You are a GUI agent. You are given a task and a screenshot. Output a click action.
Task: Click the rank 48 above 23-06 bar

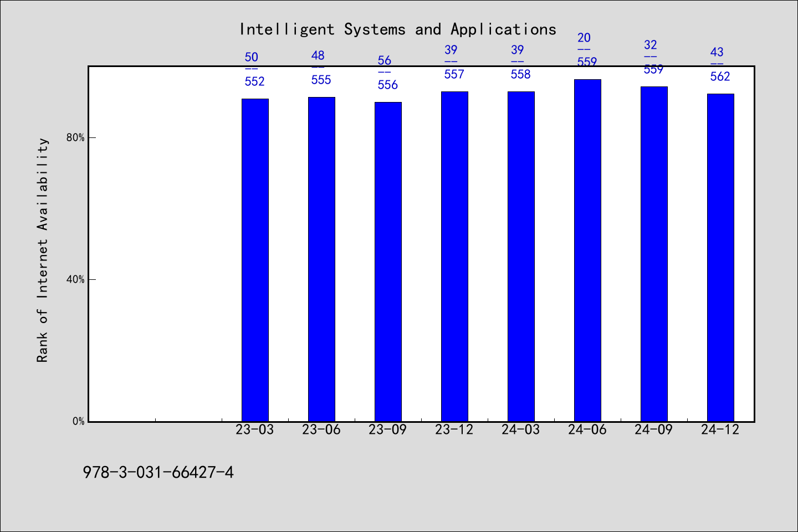point(318,55)
